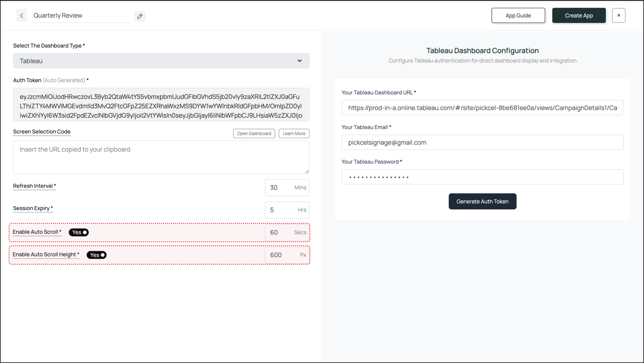Viewport: 644px width, 363px height.
Task: Click the Tableau Email field
Action: point(482,143)
